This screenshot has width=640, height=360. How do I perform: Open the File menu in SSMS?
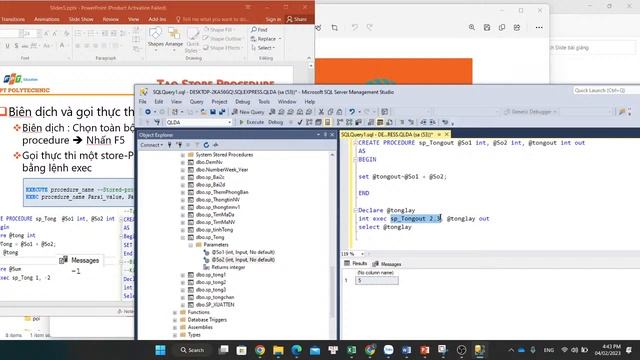pyautogui.click(x=142, y=102)
